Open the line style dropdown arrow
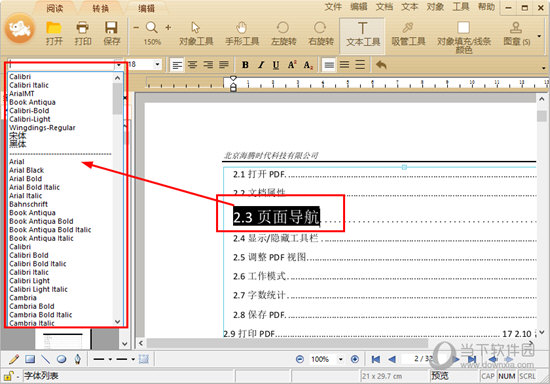This screenshot has width=550, height=384. point(110,359)
